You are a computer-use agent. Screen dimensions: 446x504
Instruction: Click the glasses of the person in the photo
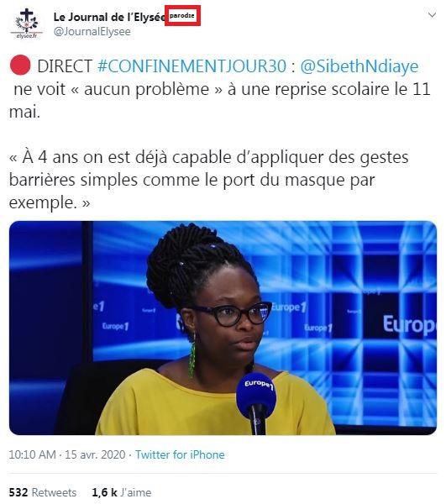click(233, 313)
